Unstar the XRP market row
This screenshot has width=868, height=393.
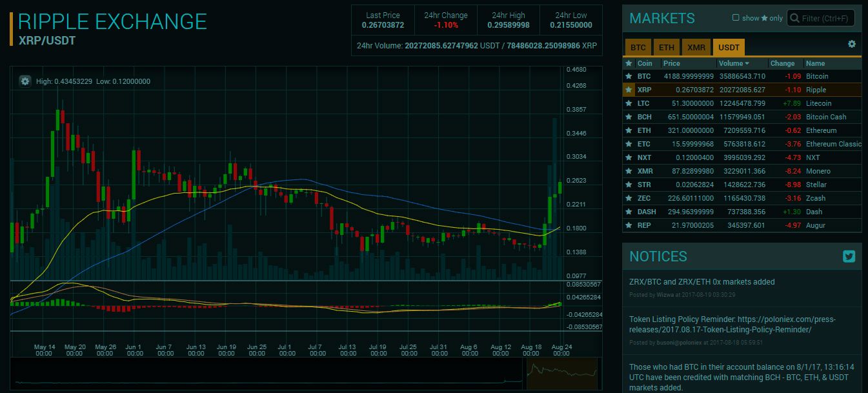(629, 90)
